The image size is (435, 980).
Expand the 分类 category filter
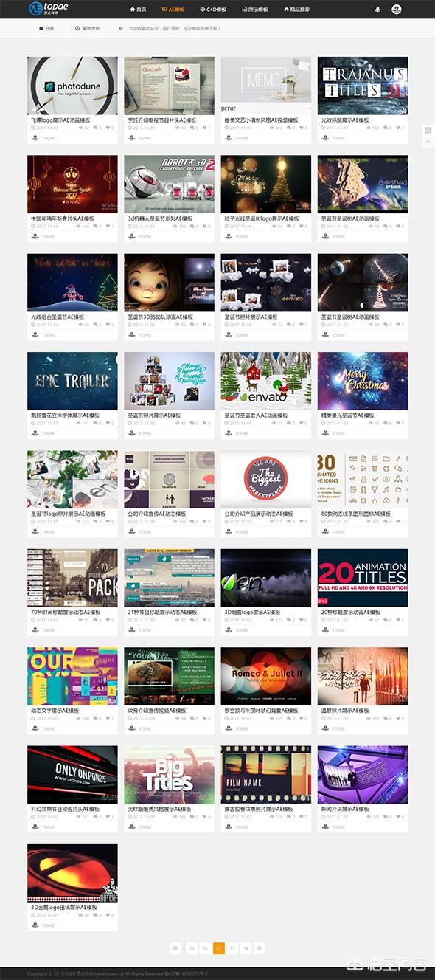(x=46, y=28)
